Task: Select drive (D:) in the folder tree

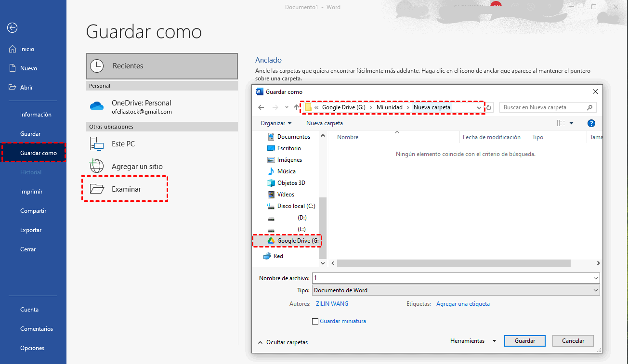Action: pos(287,218)
